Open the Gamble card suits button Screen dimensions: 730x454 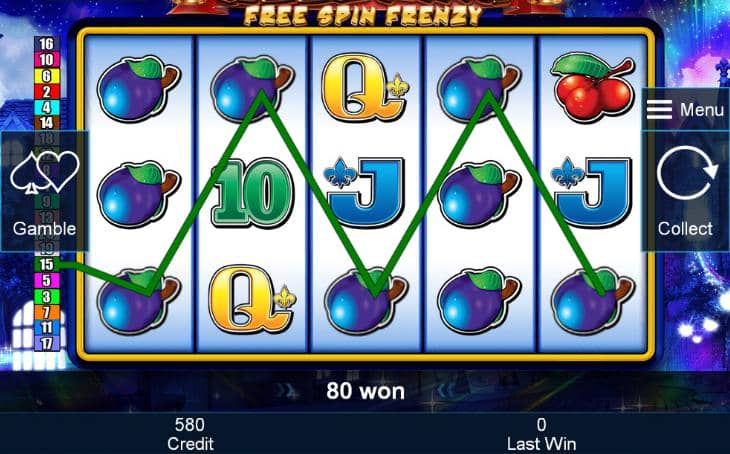(45, 191)
